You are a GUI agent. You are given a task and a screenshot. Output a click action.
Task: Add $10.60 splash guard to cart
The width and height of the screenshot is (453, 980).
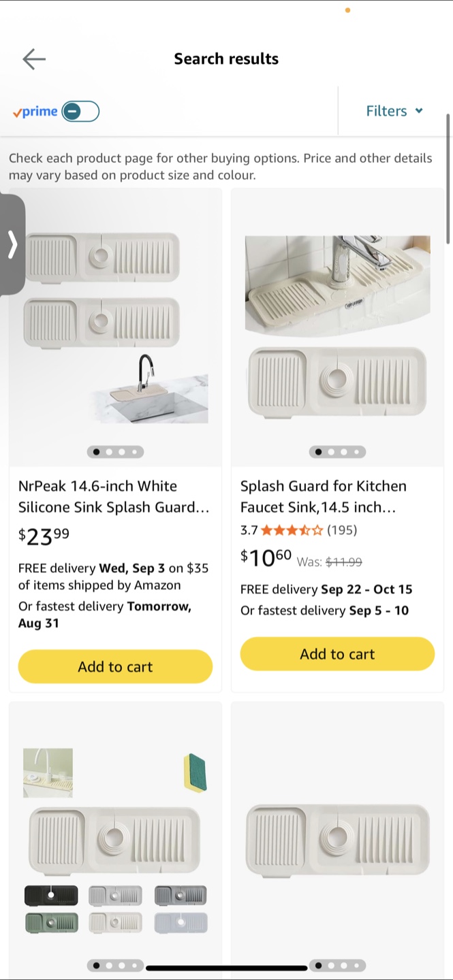337,654
